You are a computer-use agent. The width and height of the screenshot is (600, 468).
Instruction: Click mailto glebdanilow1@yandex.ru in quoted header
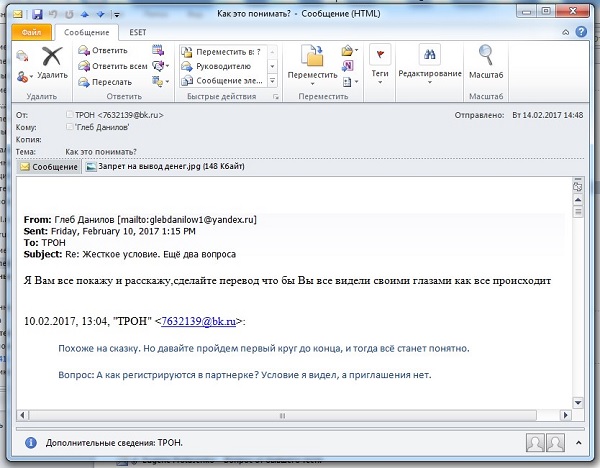[x=187, y=220]
